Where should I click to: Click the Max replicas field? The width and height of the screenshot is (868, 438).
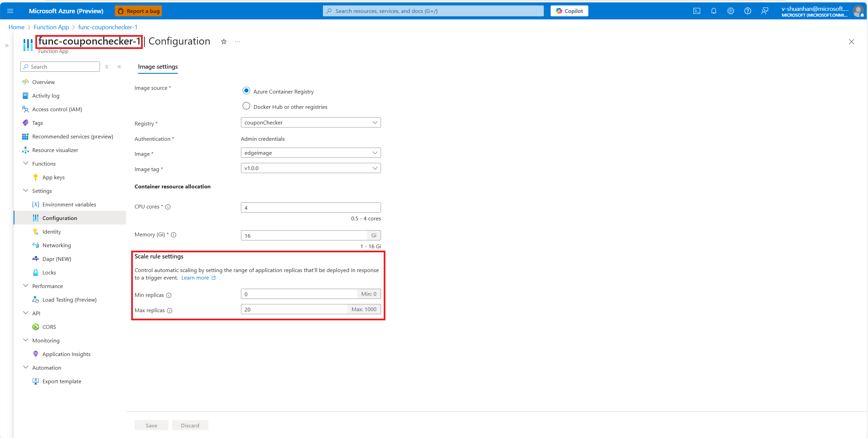point(294,309)
